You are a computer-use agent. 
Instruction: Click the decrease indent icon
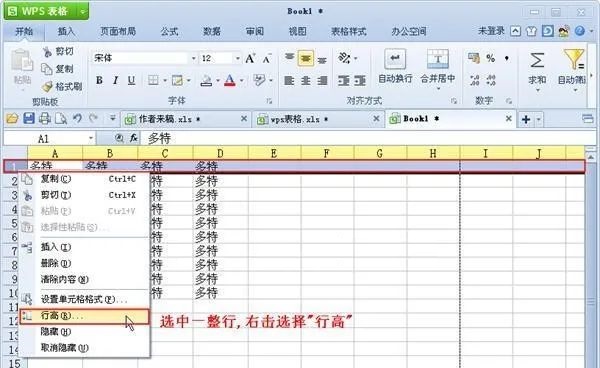(344, 81)
